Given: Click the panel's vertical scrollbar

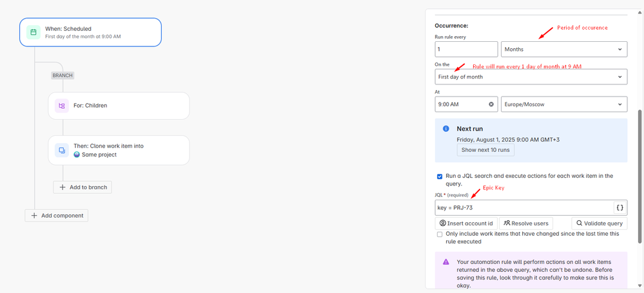Looking at the screenshot, I should pyautogui.click(x=640, y=176).
